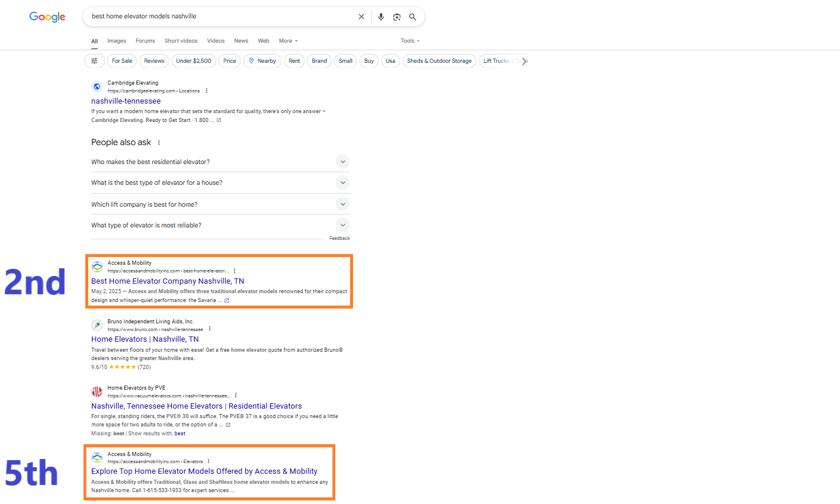Toggle the Nearby filter chip

pyautogui.click(x=262, y=61)
